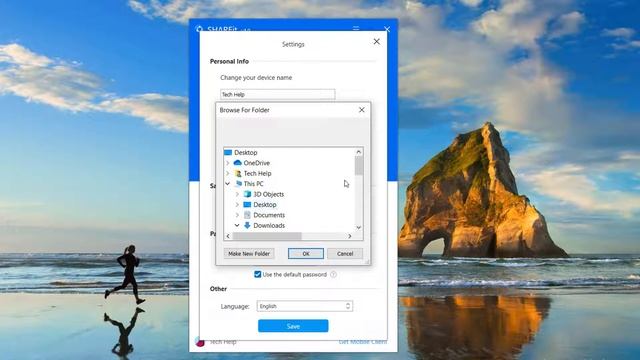Click the horizontal scrollbar thumb in folder tree
640x360 pixels.
(267, 236)
